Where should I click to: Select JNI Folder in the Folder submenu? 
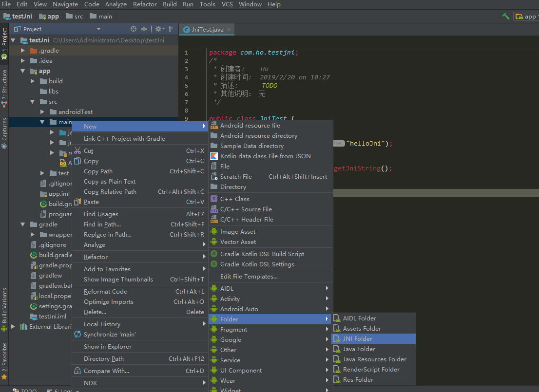(x=374, y=339)
